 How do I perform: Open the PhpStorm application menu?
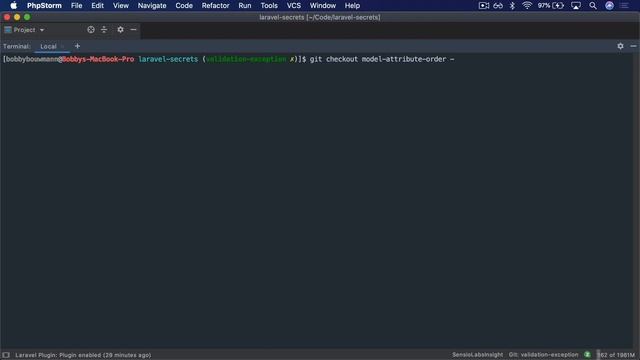click(x=44, y=5)
